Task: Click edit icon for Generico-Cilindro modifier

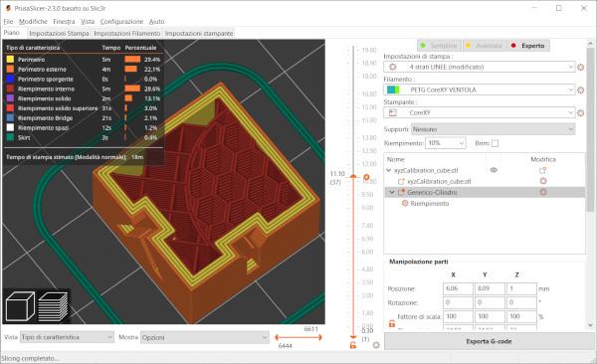Action: (x=543, y=192)
